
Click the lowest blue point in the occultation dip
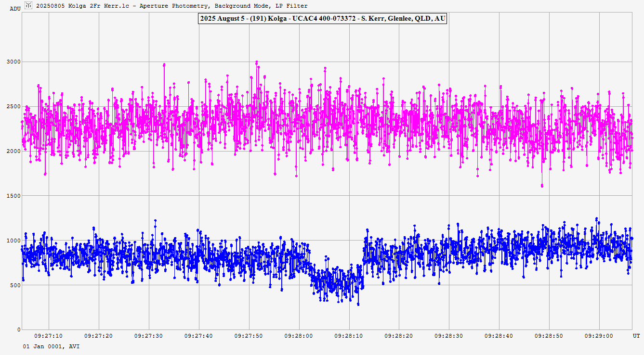click(358, 304)
